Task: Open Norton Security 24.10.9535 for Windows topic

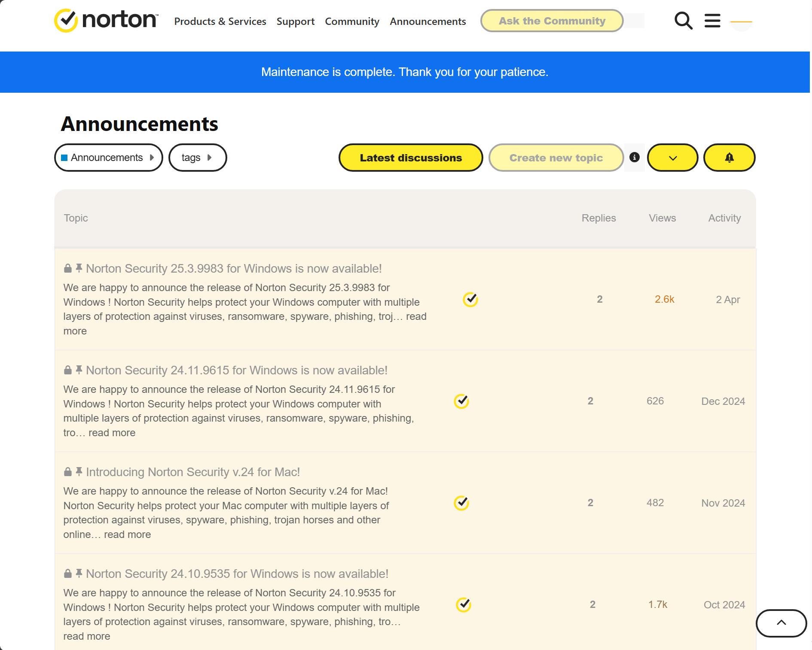Action: coord(237,574)
